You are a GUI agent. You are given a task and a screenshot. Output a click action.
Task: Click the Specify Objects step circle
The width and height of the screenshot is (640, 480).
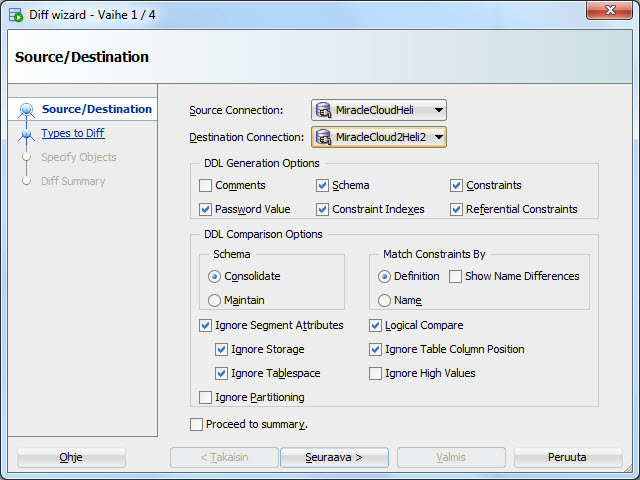point(27,157)
